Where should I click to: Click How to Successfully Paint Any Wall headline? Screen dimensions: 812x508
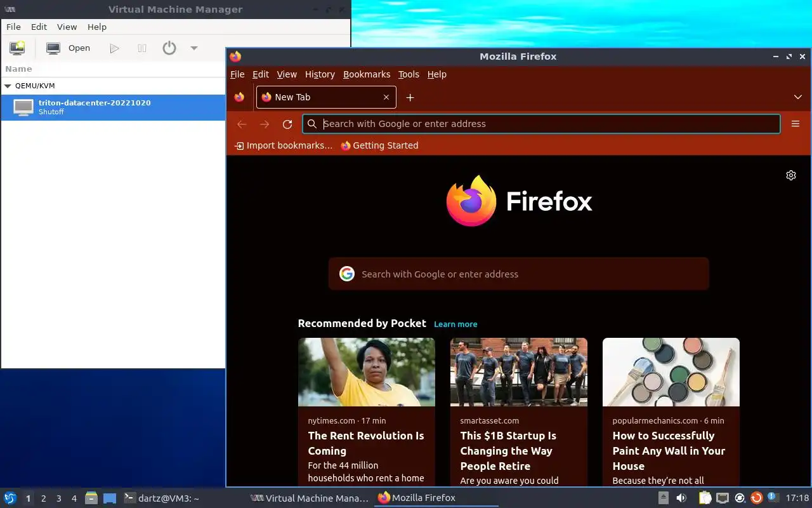click(669, 451)
